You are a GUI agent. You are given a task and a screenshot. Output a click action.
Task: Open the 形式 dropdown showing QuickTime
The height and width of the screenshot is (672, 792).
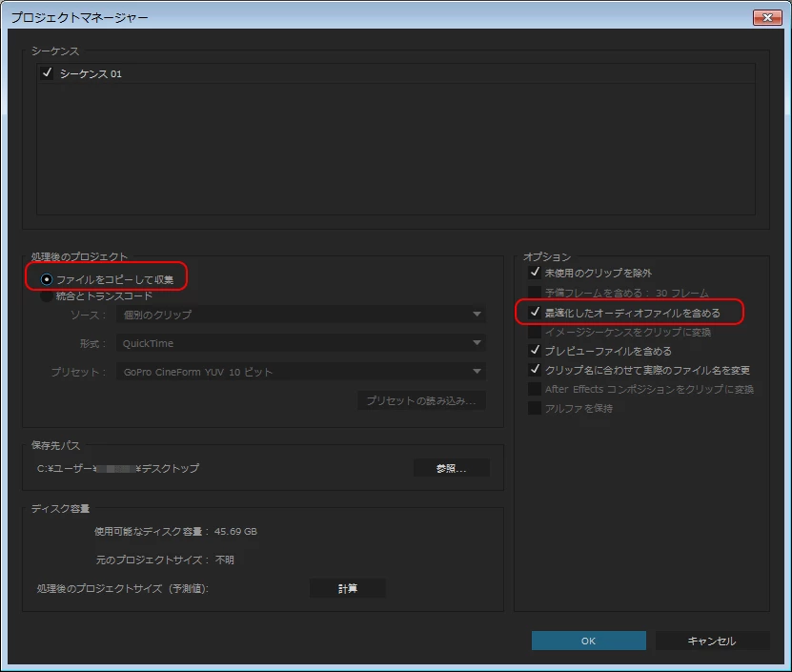[301, 343]
